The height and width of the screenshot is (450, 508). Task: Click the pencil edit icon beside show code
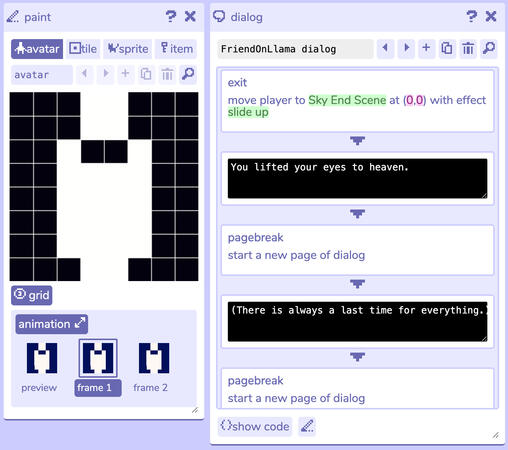[x=307, y=426]
